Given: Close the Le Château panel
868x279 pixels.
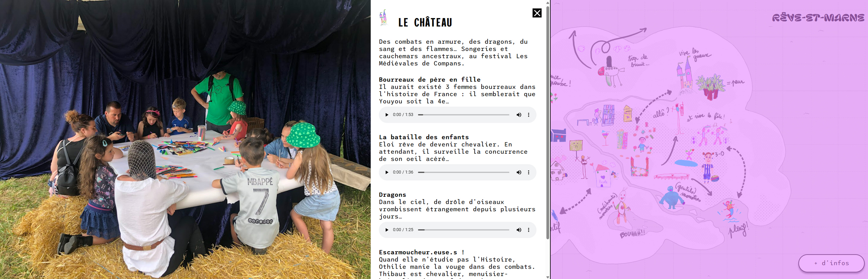Looking at the screenshot, I should [537, 13].
